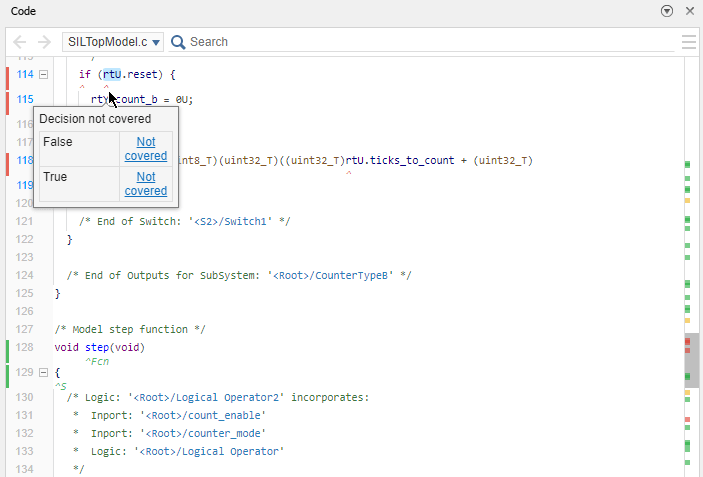Click line number 115 in the gutter
703x477 pixels.
pos(25,99)
